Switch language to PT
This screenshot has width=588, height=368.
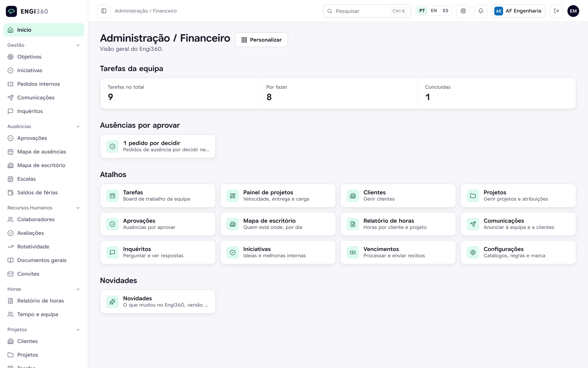(x=422, y=11)
